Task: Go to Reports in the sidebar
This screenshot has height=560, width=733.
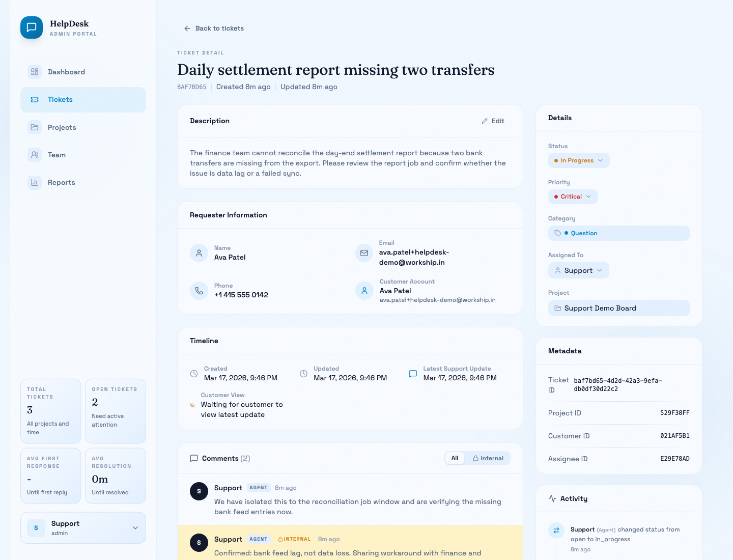Action: [x=61, y=182]
